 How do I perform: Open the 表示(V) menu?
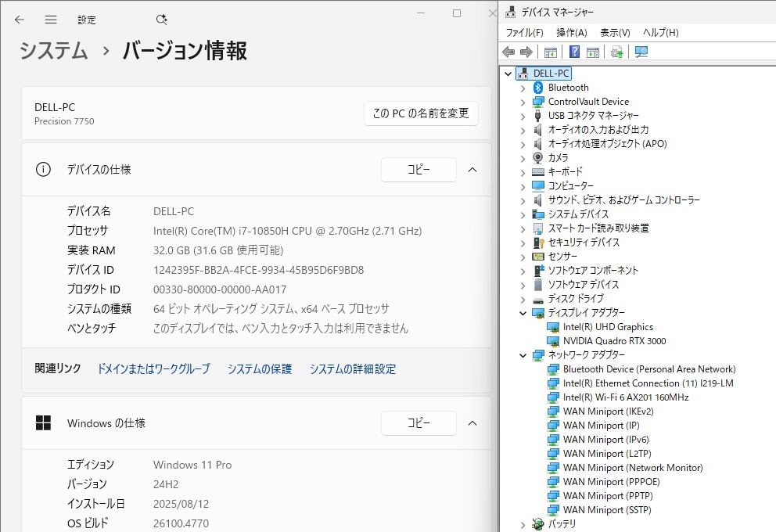pos(615,33)
